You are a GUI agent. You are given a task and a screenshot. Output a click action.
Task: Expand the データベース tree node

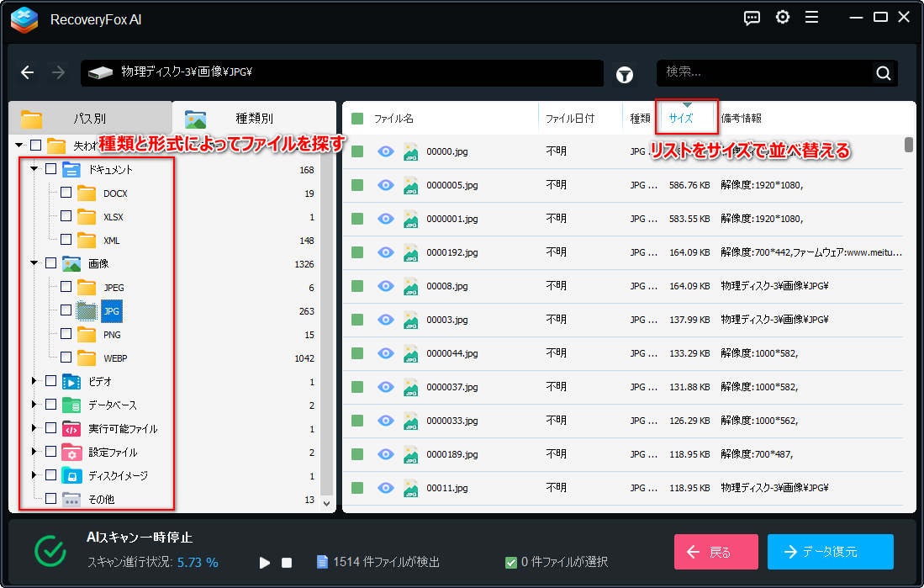coord(34,405)
